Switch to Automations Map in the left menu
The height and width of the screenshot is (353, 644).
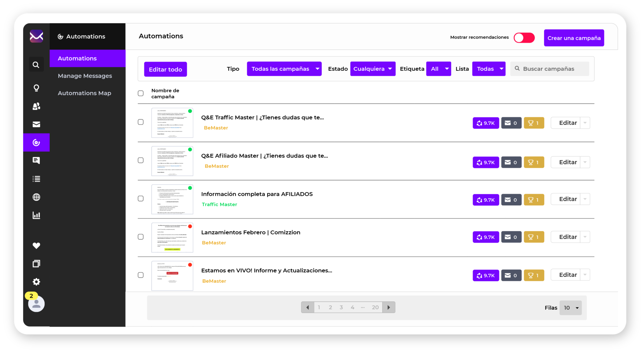[x=84, y=93]
